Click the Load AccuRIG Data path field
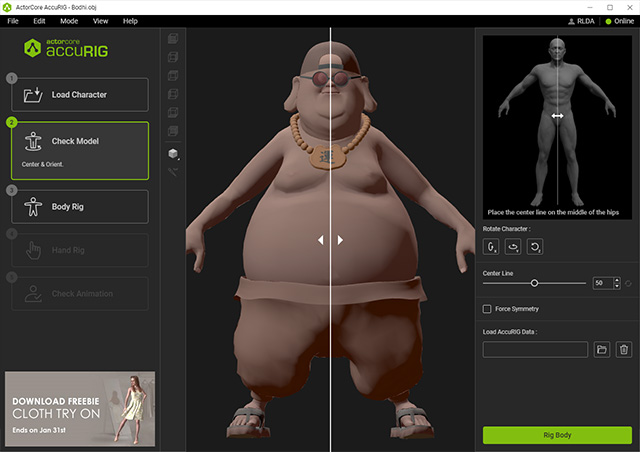The height and width of the screenshot is (452, 640). pyautogui.click(x=535, y=349)
